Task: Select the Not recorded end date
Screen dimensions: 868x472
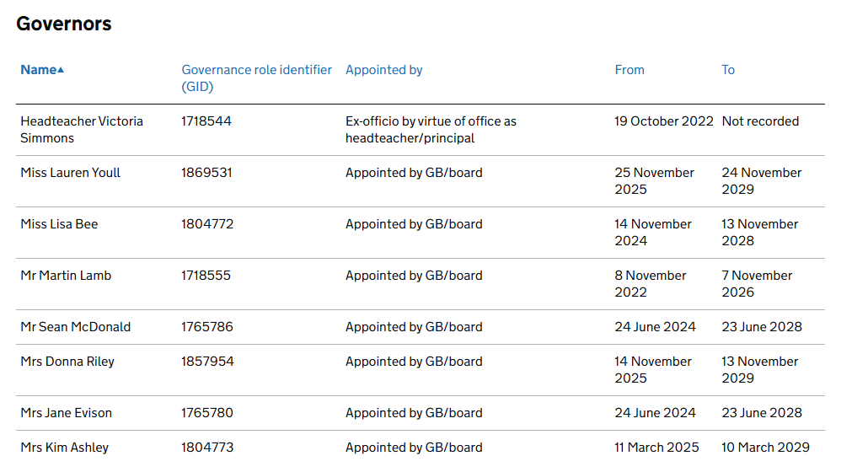Action: point(760,121)
